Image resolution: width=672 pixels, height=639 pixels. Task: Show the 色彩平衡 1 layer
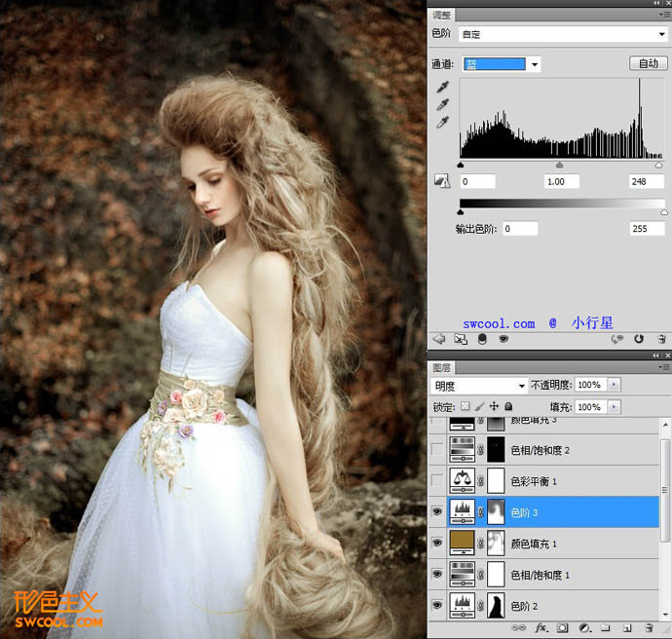coord(437,480)
